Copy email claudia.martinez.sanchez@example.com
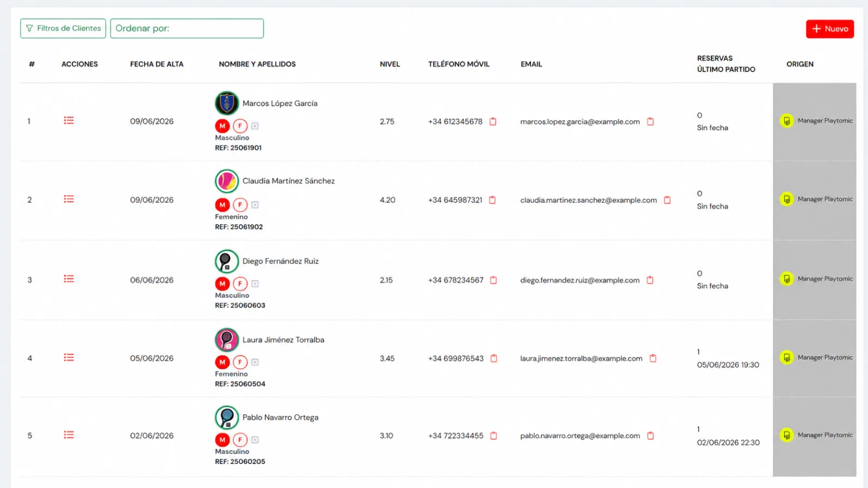 point(667,200)
